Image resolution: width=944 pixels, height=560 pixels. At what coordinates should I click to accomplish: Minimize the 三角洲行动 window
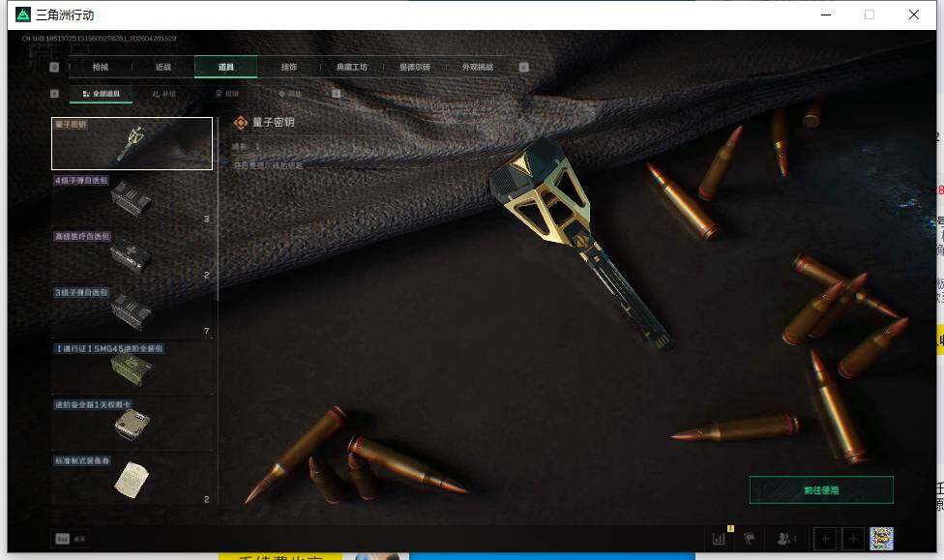(x=826, y=15)
